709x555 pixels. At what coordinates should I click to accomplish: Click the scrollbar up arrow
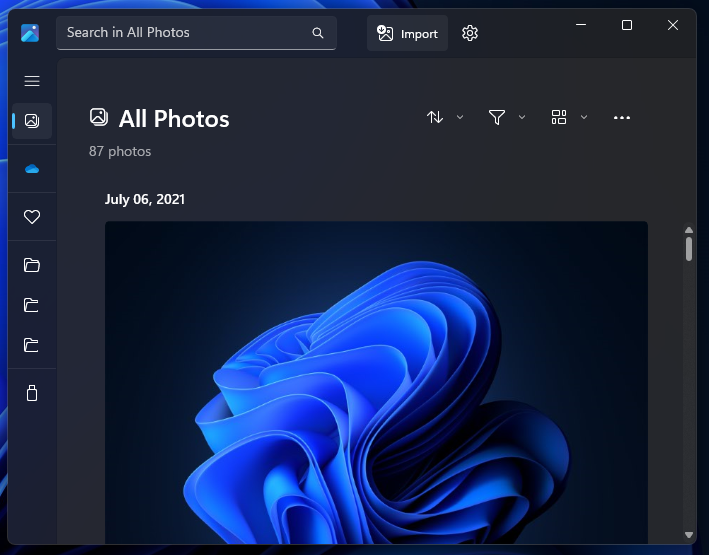(x=689, y=230)
